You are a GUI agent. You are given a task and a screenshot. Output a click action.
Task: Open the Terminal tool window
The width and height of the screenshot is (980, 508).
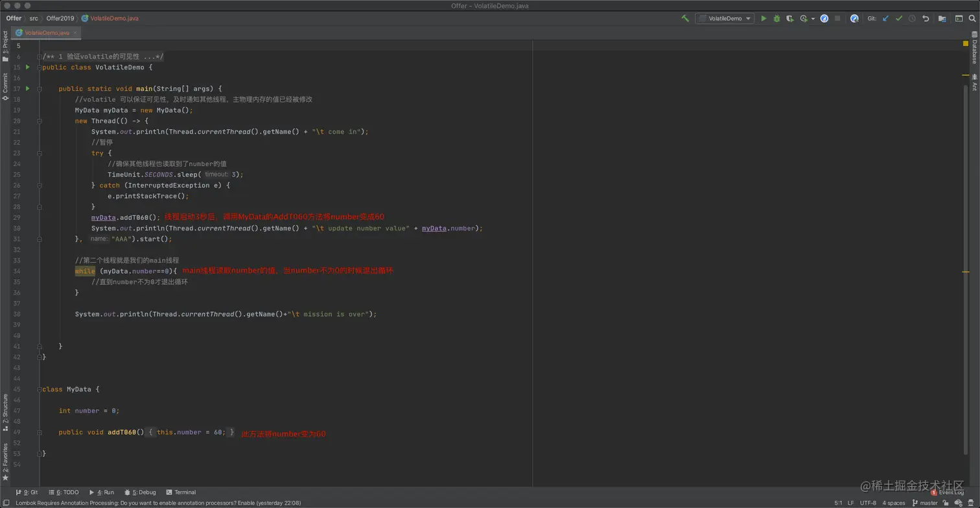coord(181,492)
